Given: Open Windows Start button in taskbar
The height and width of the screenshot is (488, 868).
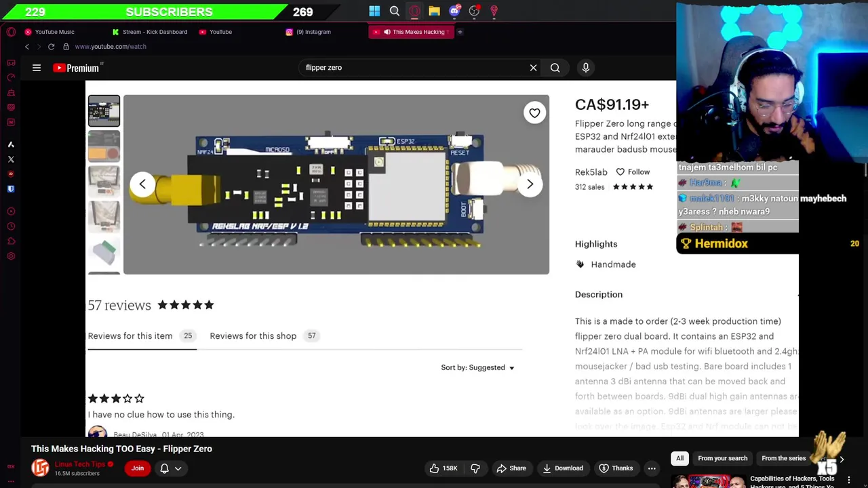Looking at the screenshot, I should click(x=374, y=11).
